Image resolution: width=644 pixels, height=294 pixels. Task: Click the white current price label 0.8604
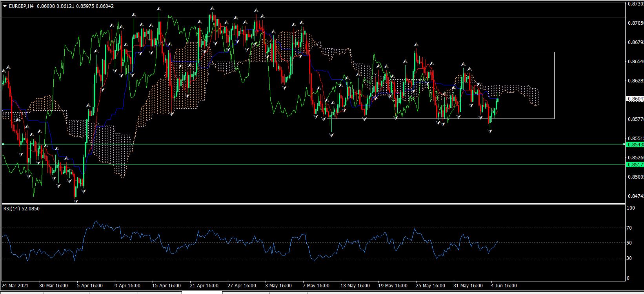click(635, 99)
